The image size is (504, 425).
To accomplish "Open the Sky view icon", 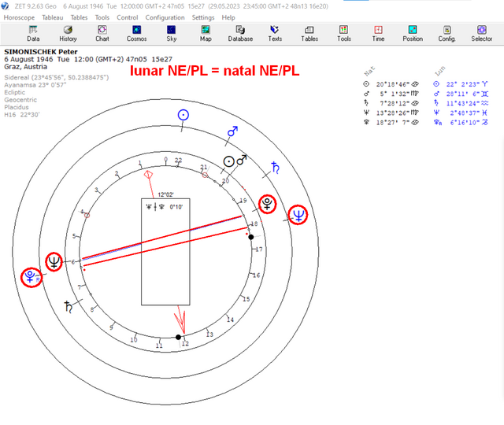I will click(172, 33).
